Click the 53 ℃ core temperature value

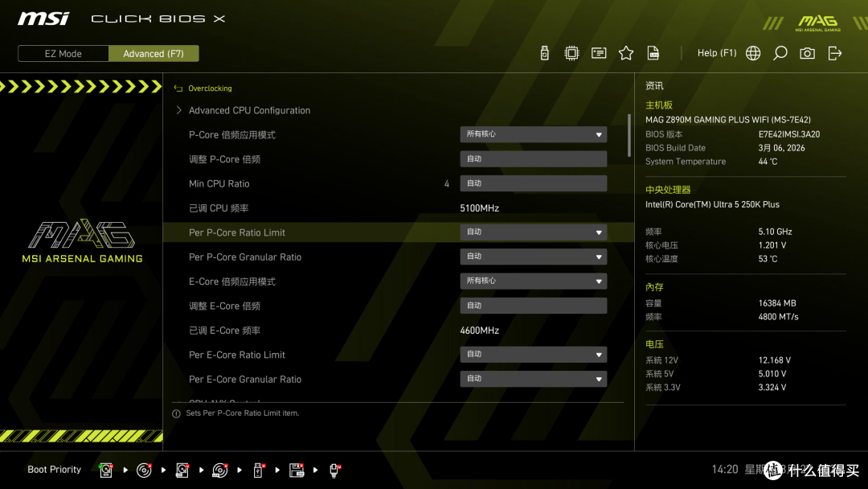point(768,259)
